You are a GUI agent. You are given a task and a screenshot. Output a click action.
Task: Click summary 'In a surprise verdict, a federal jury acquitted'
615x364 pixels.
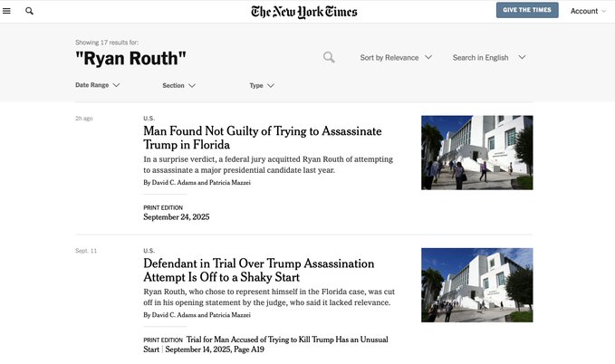[268, 165]
